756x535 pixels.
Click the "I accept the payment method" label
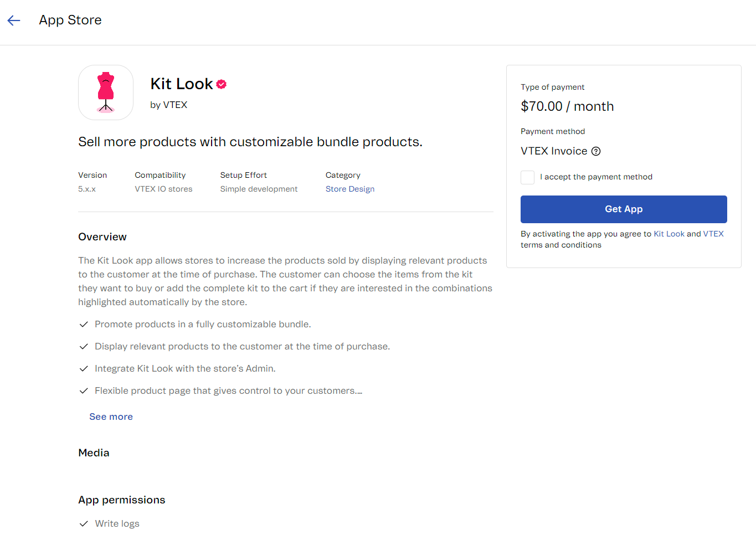click(x=596, y=177)
